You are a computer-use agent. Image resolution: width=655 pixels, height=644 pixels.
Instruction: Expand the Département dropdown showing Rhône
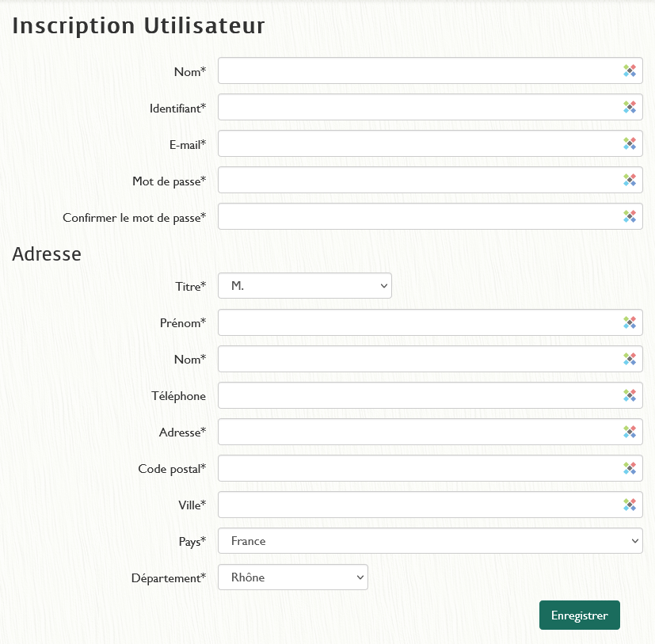(293, 577)
